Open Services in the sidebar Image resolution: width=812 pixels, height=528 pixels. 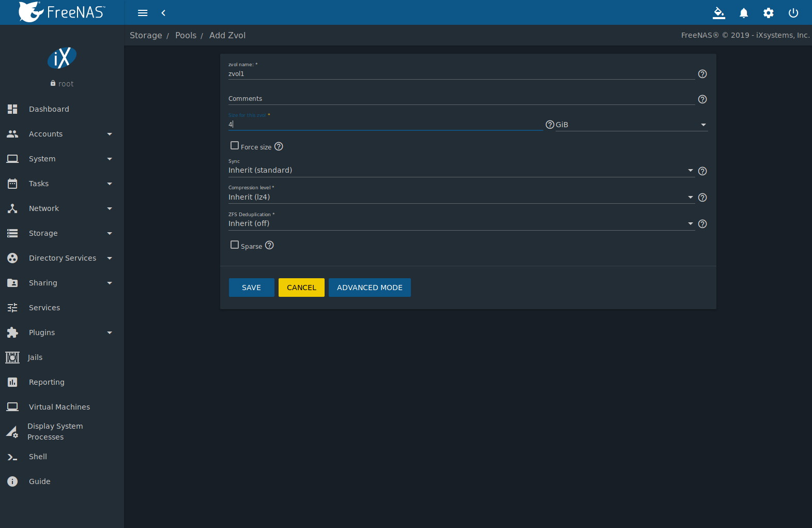coord(62,308)
